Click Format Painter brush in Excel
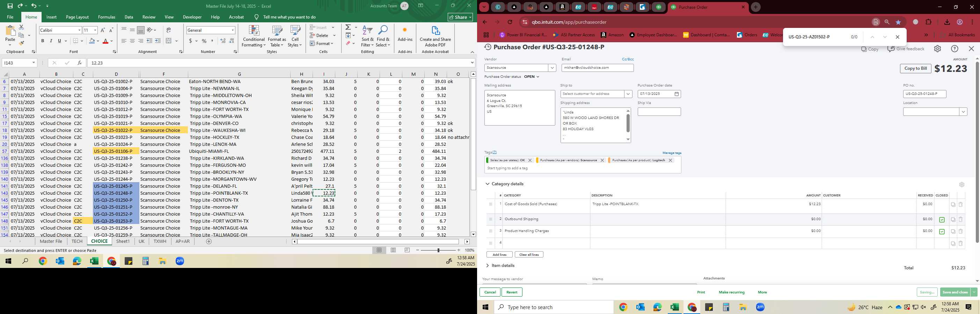Viewport: 980px width, 314px height. point(21,43)
